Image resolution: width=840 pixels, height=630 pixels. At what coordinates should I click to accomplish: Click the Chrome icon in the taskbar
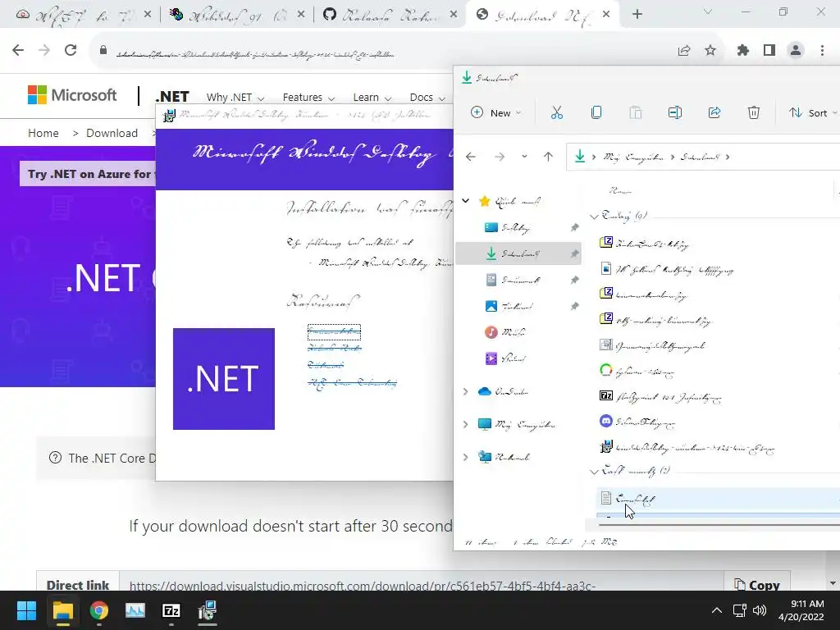(99, 610)
